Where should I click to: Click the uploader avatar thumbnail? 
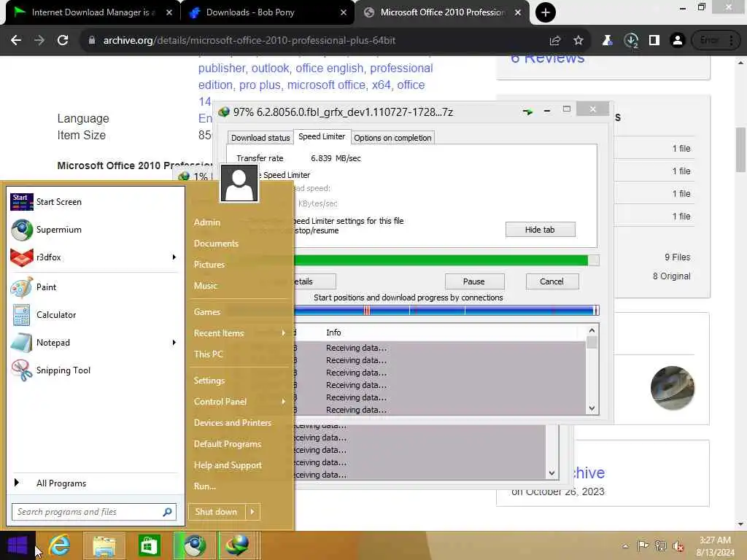pos(672,388)
